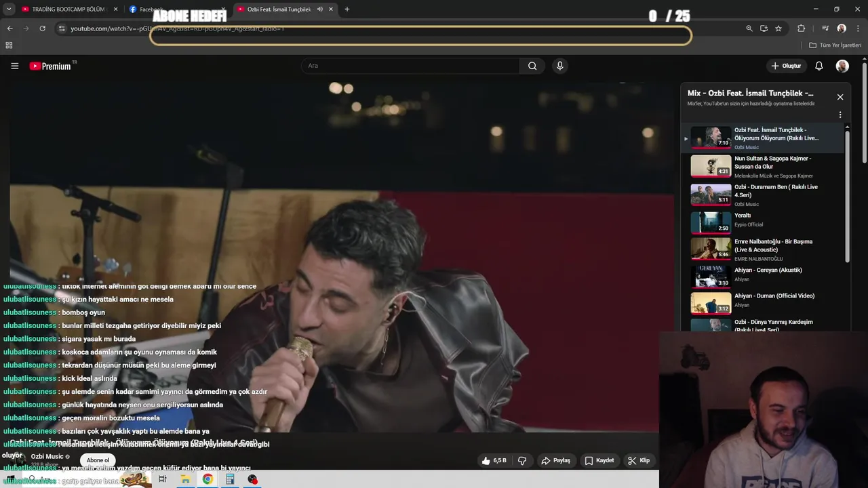Viewport: 868px width, 488px height.
Task: Play Nun Sultan & Sagopa Kajmer thumbnail
Action: coord(711,166)
